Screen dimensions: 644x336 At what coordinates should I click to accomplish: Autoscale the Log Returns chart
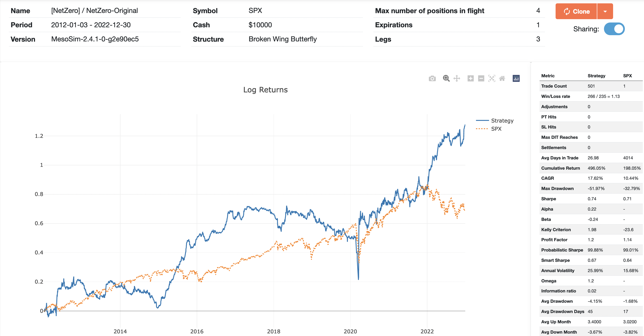tap(491, 79)
